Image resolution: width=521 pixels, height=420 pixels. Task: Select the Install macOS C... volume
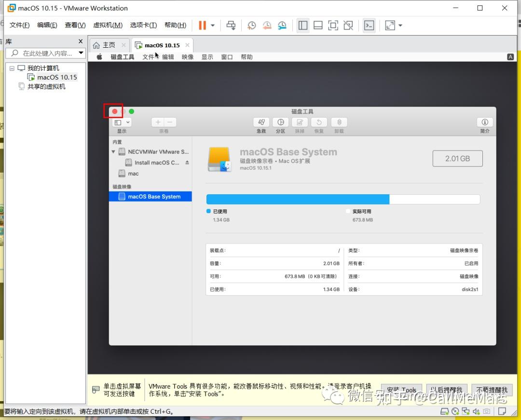coord(152,163)
